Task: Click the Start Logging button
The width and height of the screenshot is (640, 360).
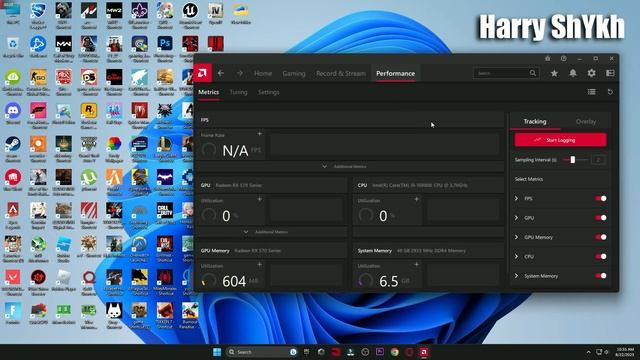Action: pos(560,140)
